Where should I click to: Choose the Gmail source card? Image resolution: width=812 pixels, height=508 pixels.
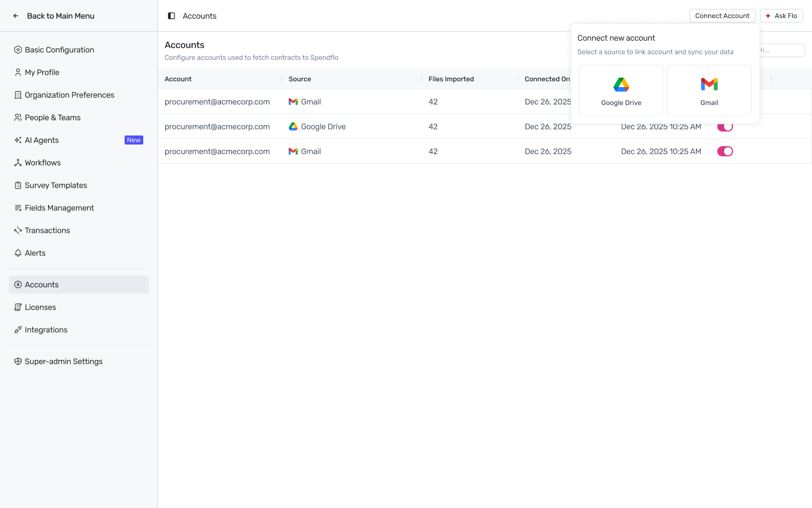click(x=709, y=91)
